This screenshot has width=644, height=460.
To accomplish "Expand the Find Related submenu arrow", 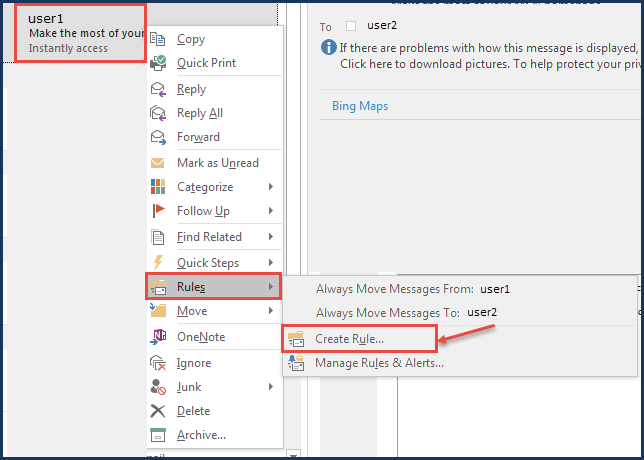I will pyautogui.click(x=270, y=237).
